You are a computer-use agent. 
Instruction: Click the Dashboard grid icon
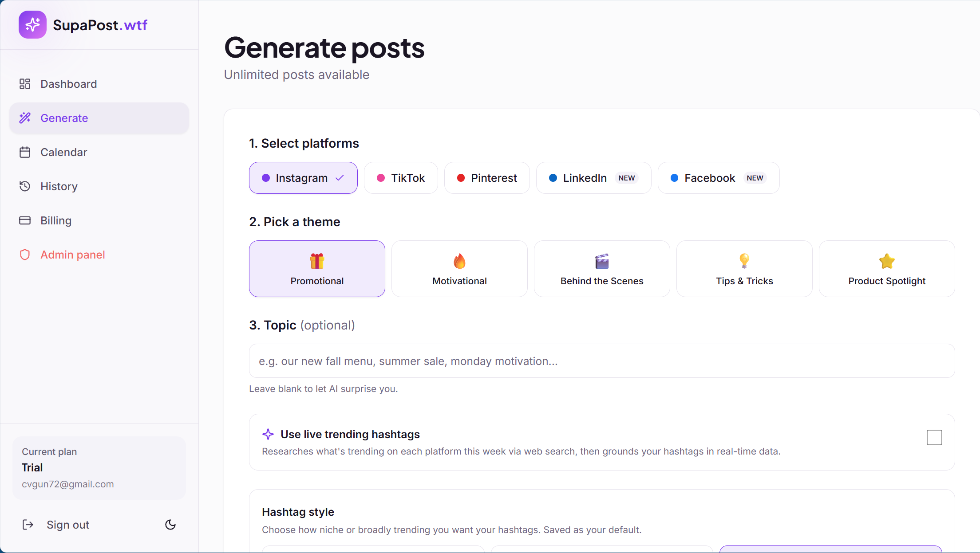25,84
